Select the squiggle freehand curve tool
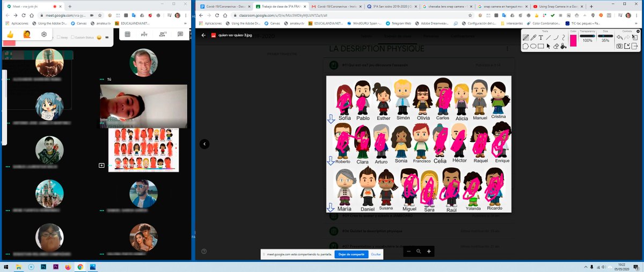 coord(563,38)
